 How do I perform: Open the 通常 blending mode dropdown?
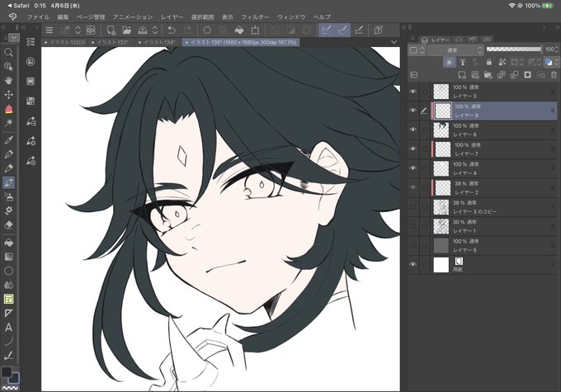(x=455, y=50)
